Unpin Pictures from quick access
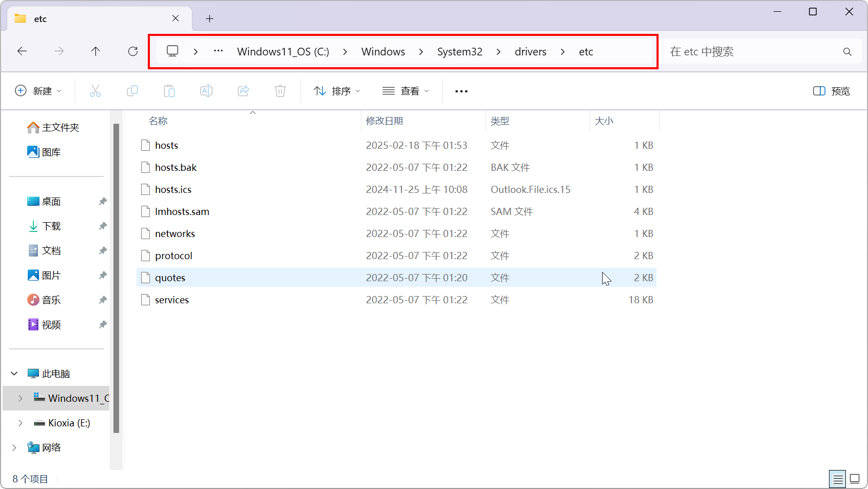 pyautogui.click(x=103, y=276)
